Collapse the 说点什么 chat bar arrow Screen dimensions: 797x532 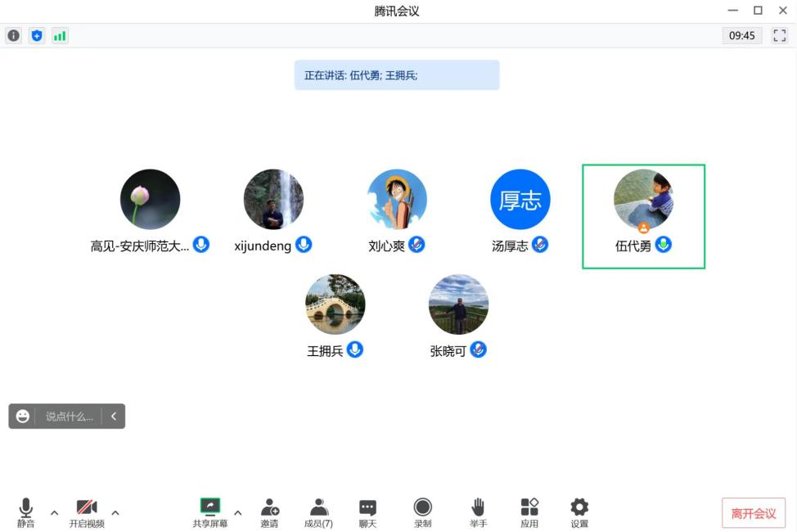pos(114,417)
